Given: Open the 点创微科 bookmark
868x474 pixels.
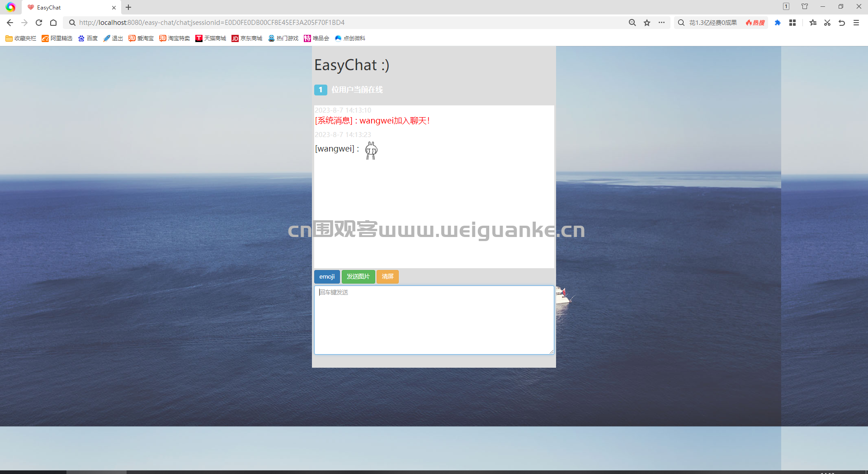Looking at the screenshot, I should (x=350, y=38).
